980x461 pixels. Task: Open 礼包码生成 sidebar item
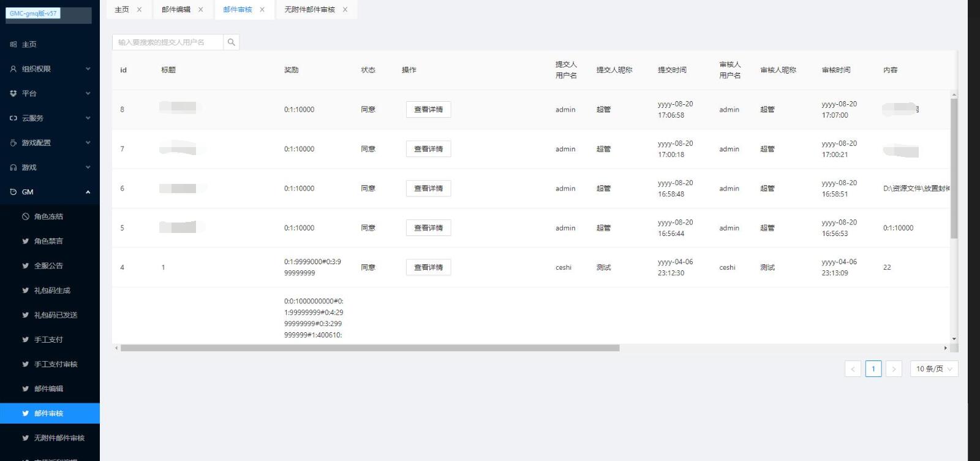point(52,291)
